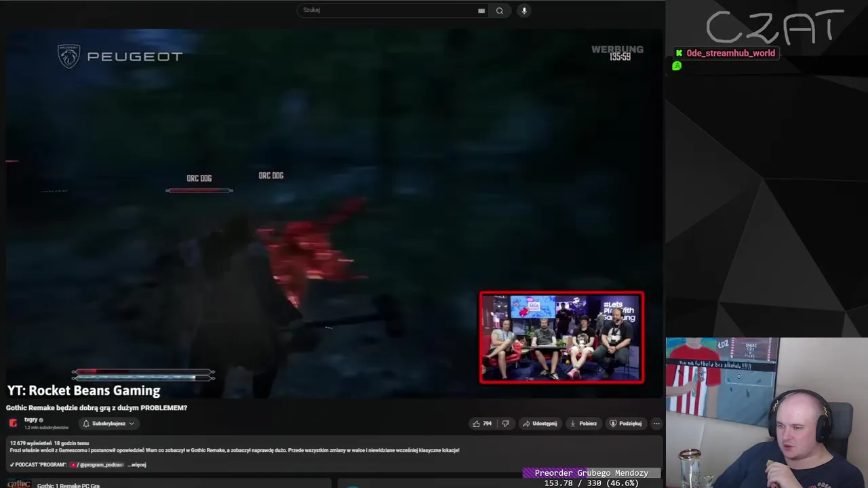Click the video title 'Gothic Remake będzie dobrą grą'

97,408
